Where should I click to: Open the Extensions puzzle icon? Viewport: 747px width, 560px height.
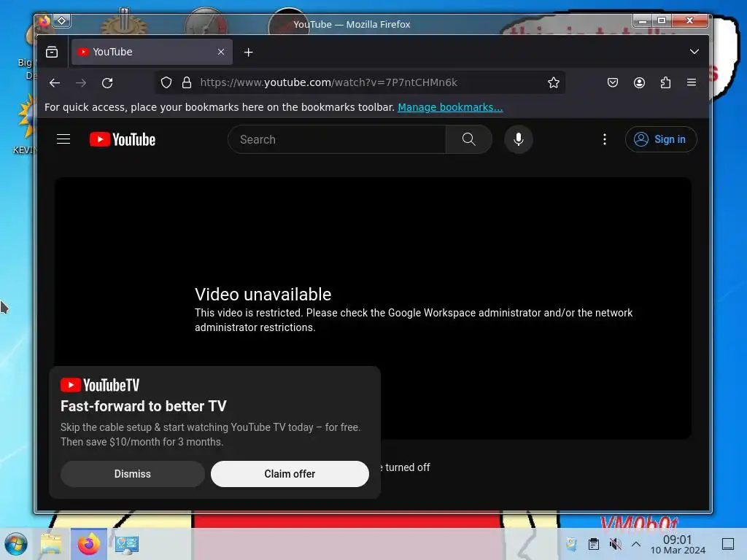665,83
